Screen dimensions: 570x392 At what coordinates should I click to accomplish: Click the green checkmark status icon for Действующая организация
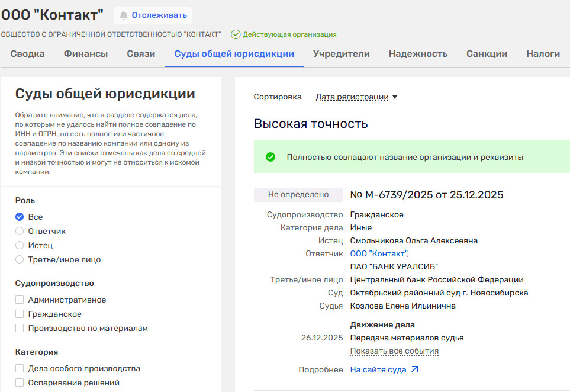[236, 34]
